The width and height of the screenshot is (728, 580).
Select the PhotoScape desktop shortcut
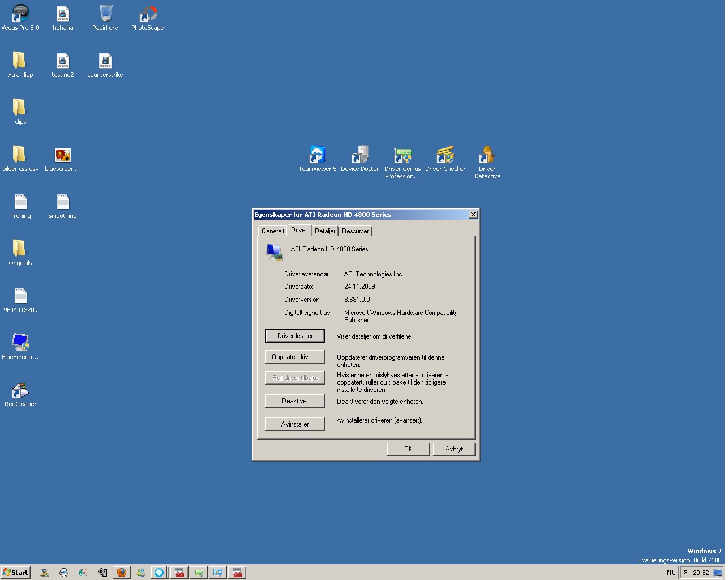148,18
